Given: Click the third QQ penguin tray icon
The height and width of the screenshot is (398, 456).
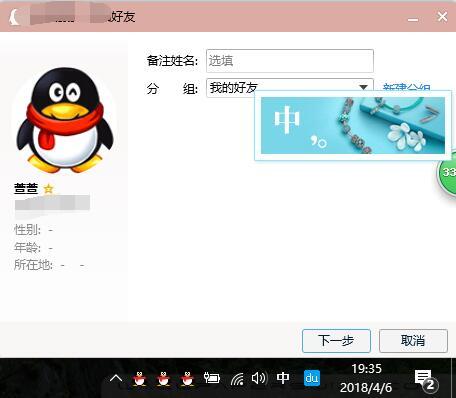Looking at the screenshot, I should (x=187, y=378).
